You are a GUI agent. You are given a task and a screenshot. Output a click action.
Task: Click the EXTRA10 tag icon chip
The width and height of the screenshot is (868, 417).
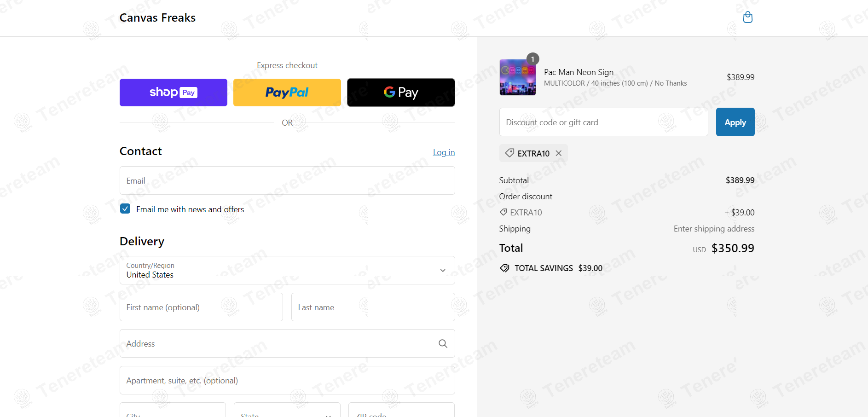coord(509,153)
